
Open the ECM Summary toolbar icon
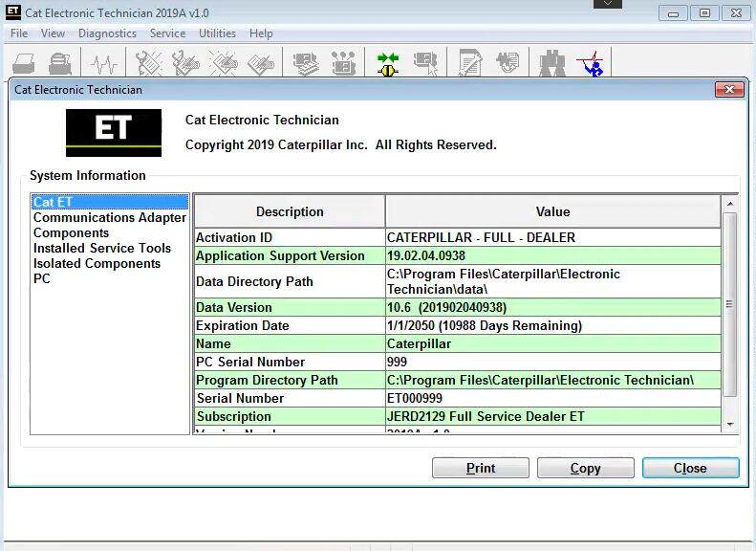[x=306, y=63]
